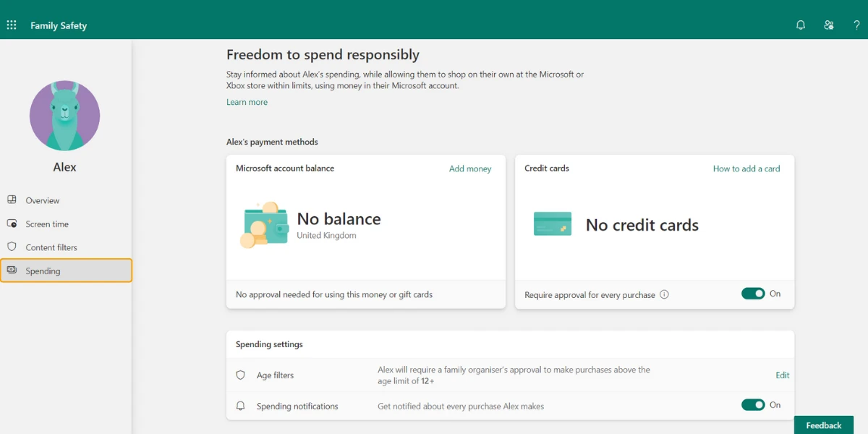Click the Overview sidebar icon
Viewport: 868px width, 434px height.
12,200
